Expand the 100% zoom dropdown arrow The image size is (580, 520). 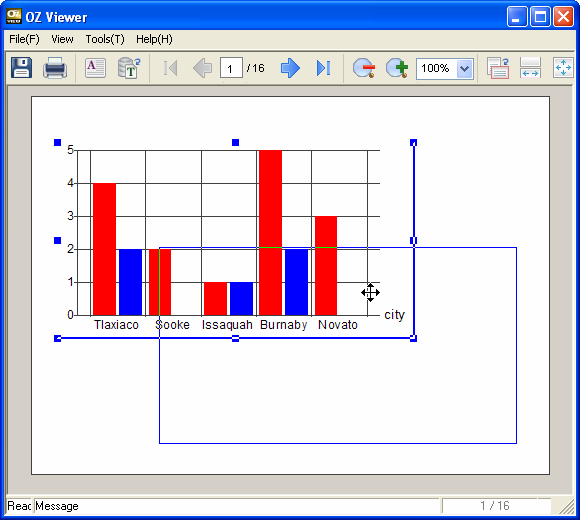point(464,68)
